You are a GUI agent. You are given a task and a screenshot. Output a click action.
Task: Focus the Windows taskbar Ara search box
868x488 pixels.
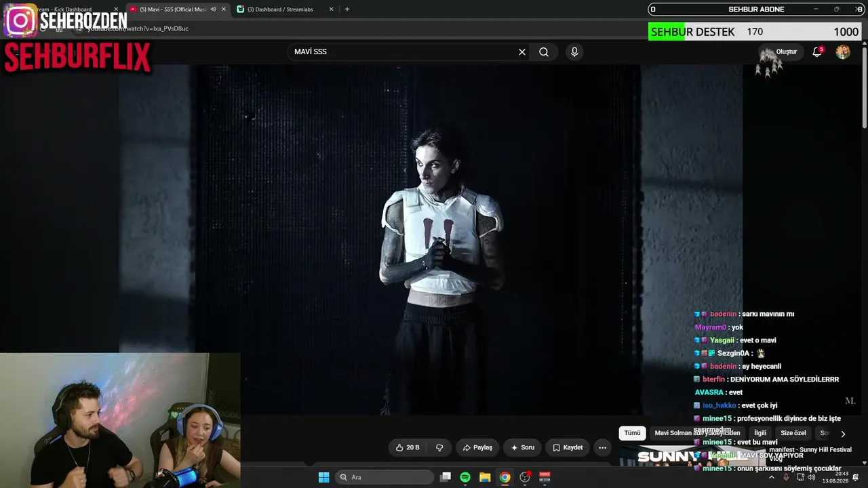[x=385, y=477]
